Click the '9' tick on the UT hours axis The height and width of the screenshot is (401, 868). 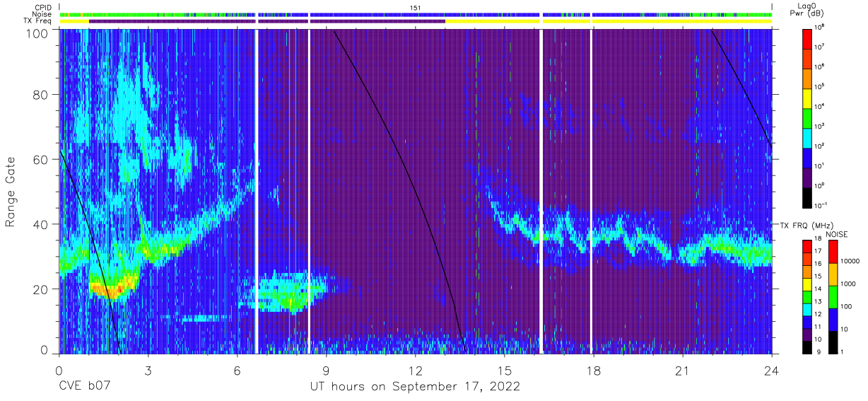click(326, 369)
